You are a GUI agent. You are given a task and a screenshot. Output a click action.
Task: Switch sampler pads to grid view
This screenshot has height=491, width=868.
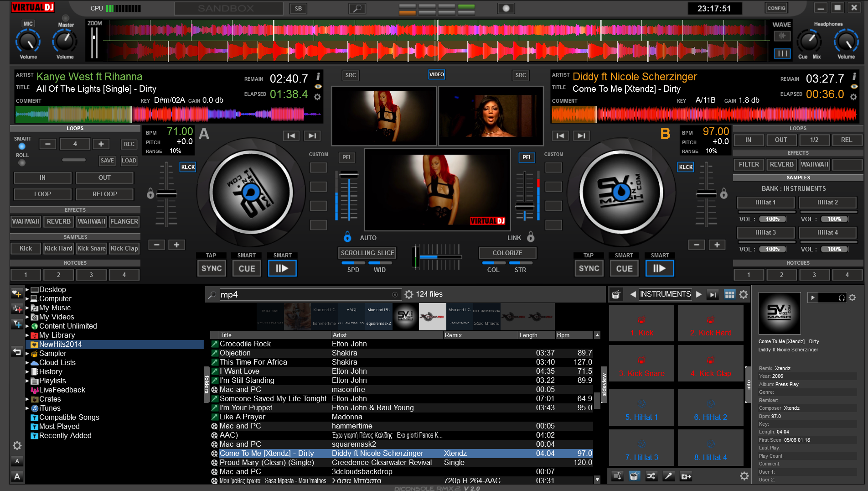click(x=729, y=294)
